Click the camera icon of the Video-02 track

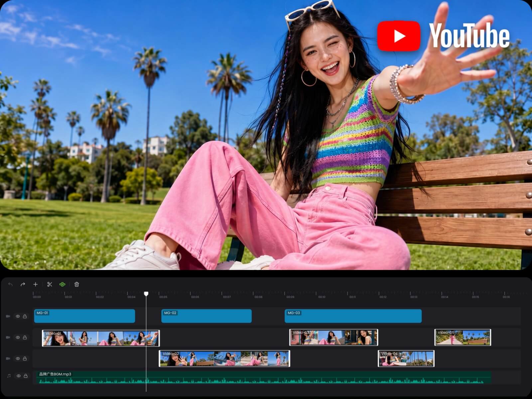8,358
